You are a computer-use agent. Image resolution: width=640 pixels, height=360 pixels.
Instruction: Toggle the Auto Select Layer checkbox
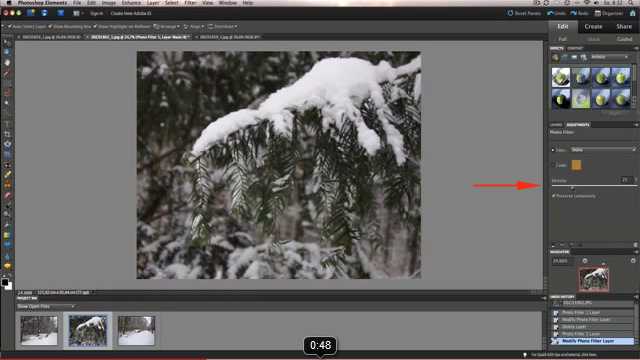pos(10,27)
